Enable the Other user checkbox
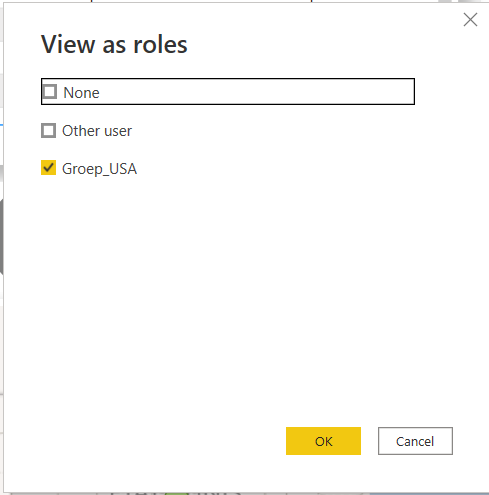Viewport: 489px width, 495px height. point(48,130)
